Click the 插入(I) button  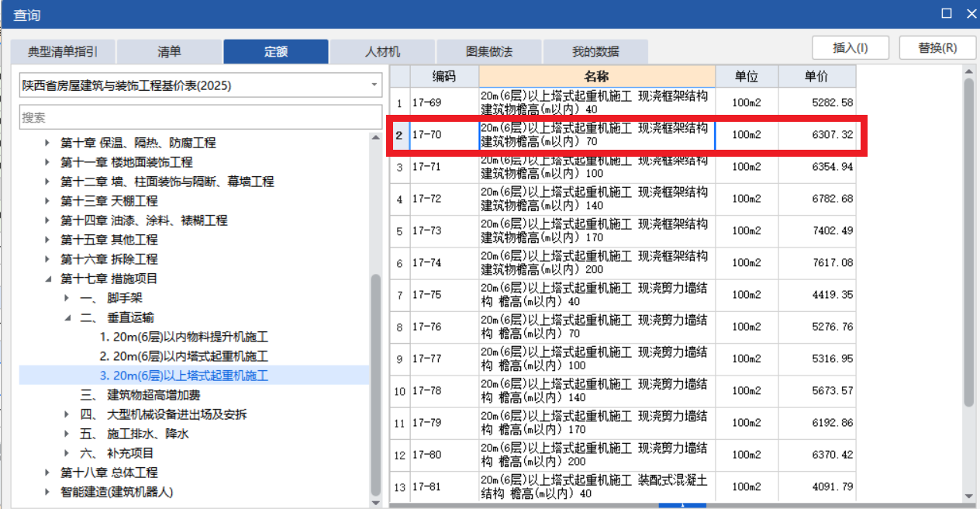click(850, 47)
